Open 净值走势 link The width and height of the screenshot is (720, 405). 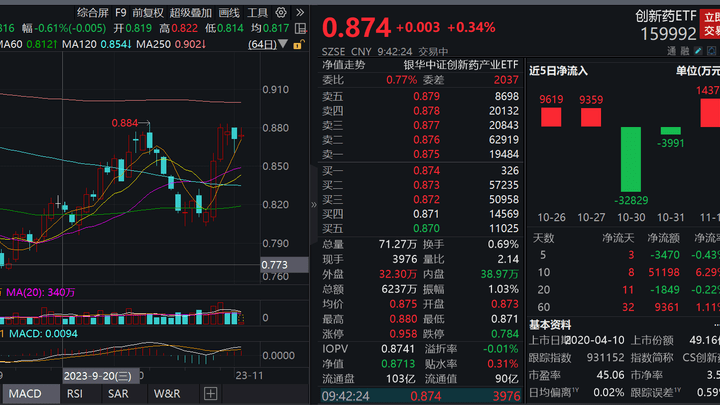click(x=343, y=65)
